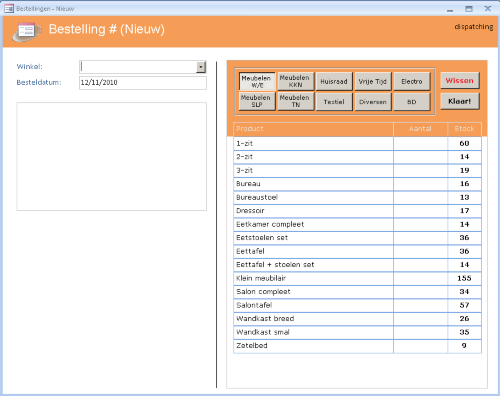Click the Wissen button
The image size is (500, 396).
click(x=460, y=81)
